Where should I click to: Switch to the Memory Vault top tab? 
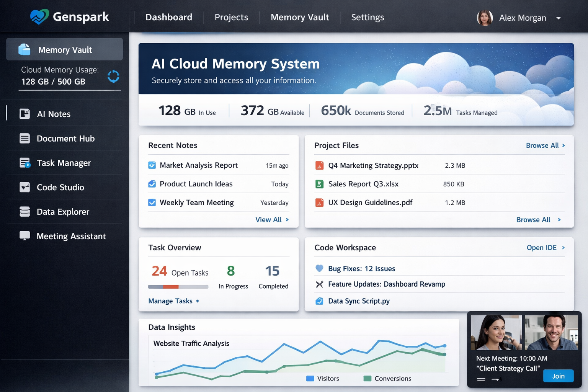[x=300, y=17]
